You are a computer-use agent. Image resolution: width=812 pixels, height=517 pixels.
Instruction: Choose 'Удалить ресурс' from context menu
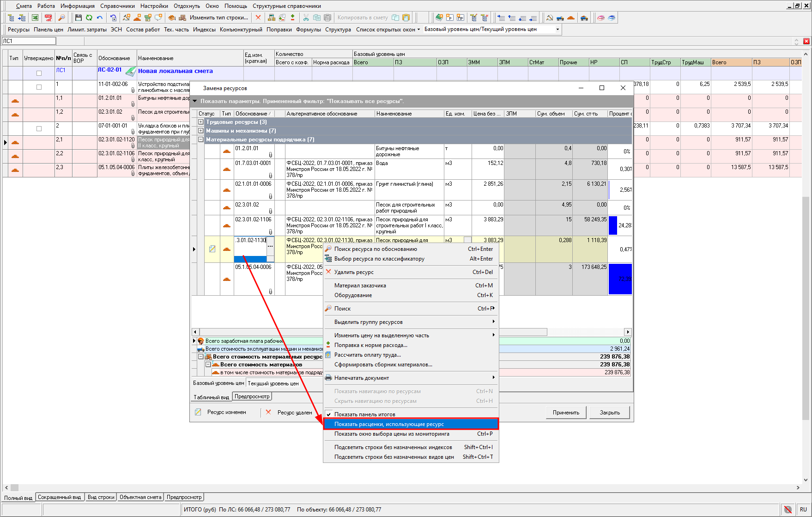(x=354, y=272)
